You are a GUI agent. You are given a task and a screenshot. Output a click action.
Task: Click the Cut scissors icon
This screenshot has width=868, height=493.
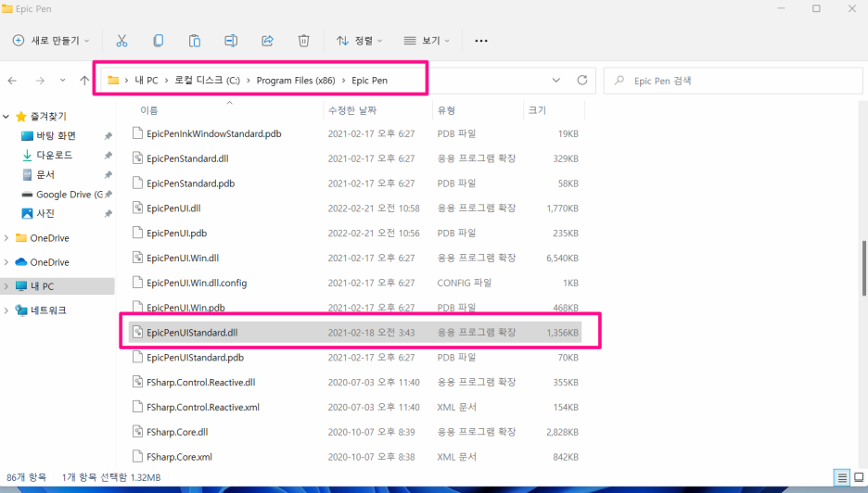(121, 41)
